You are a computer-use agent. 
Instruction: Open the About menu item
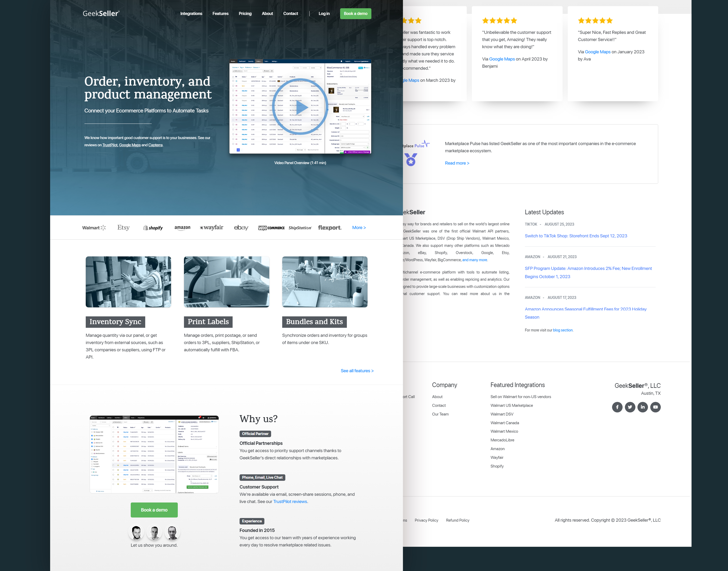pos(267,14)
